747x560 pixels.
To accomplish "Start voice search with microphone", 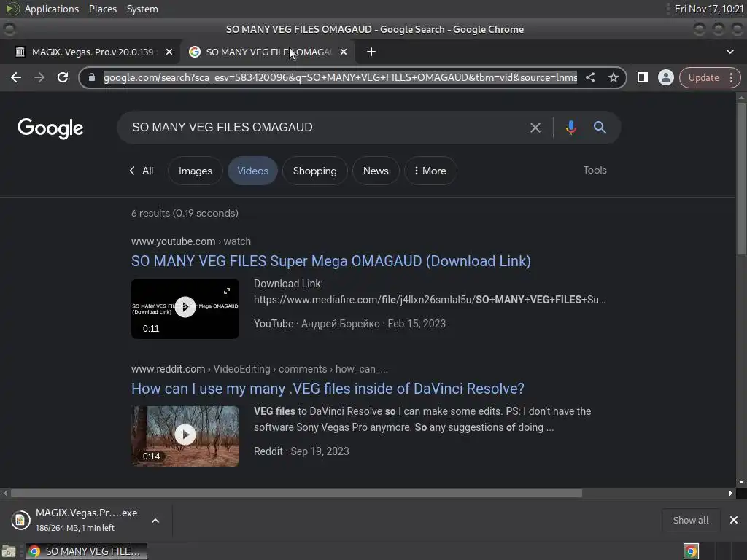I will point(570,128).
